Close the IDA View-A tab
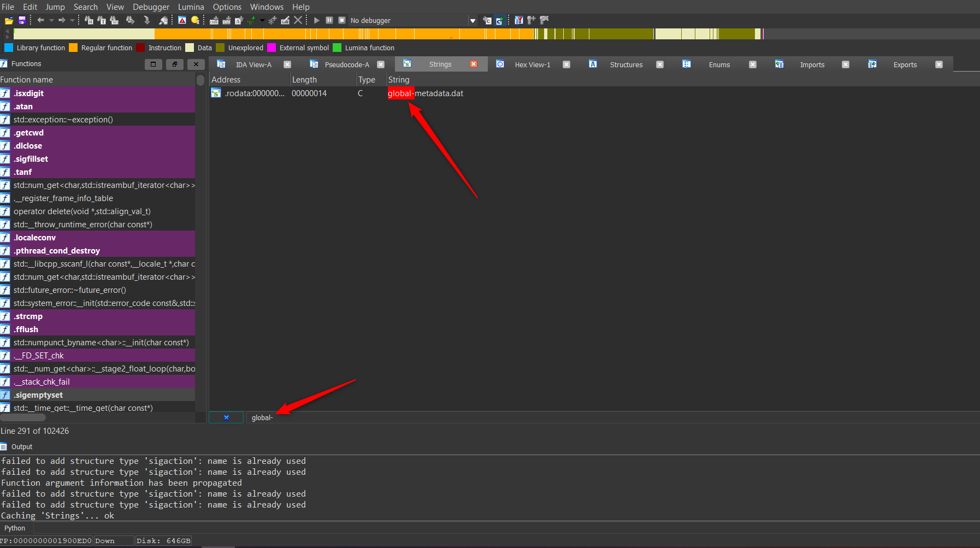The height and width of the screenshot is (548, 980). 287,64
